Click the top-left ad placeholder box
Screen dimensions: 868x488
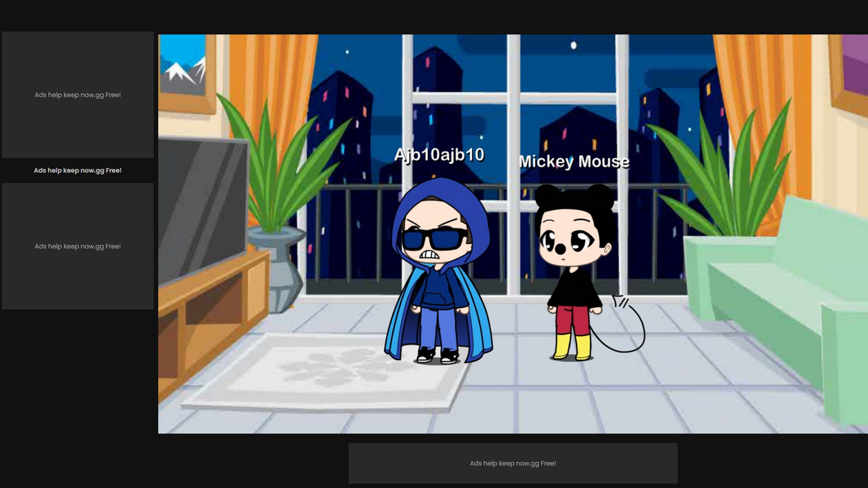pyautogui.click(x=78, y=95)
